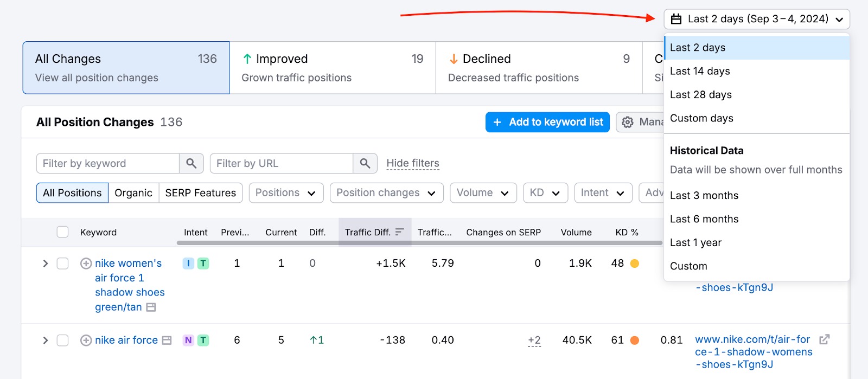Image resolution: width=868 pixels, height=379 pixels.
Task: Click the Add to keyword list button
Action: pyautogui.click(x=547, y=122)
